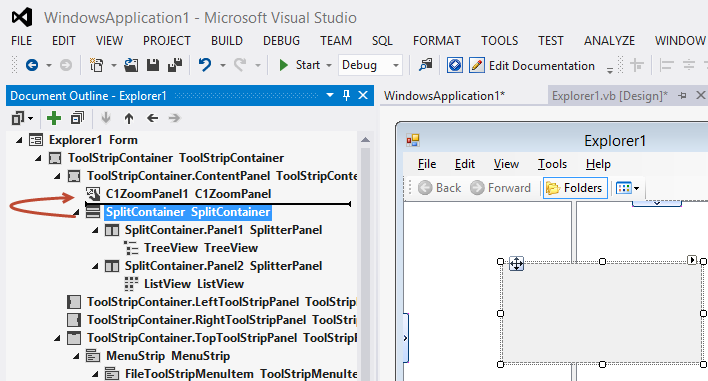Click the Back button in Explorer1 form
Image resolution: width=708 pixels, height=381 pixels.
[x=439, y=188]
